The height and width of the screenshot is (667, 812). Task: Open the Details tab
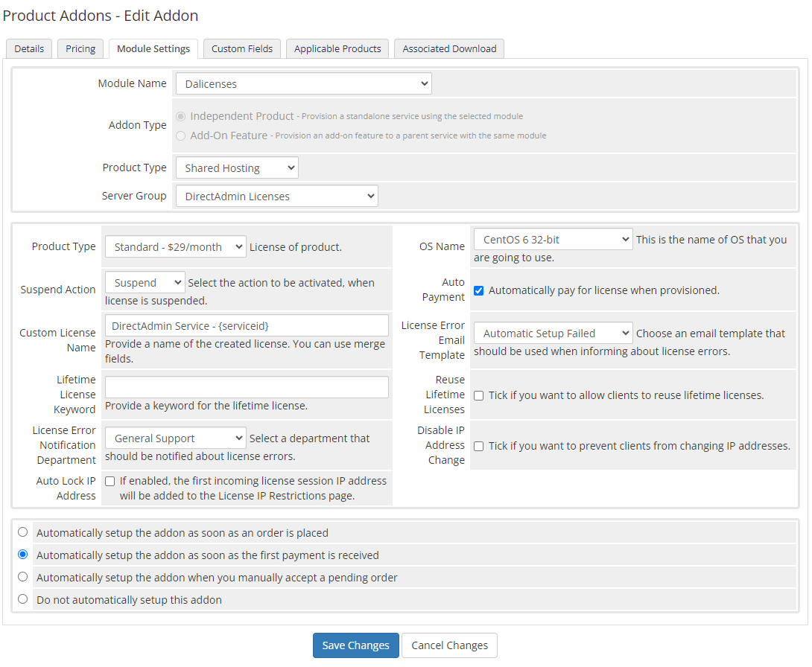click(x=29, y=48)
